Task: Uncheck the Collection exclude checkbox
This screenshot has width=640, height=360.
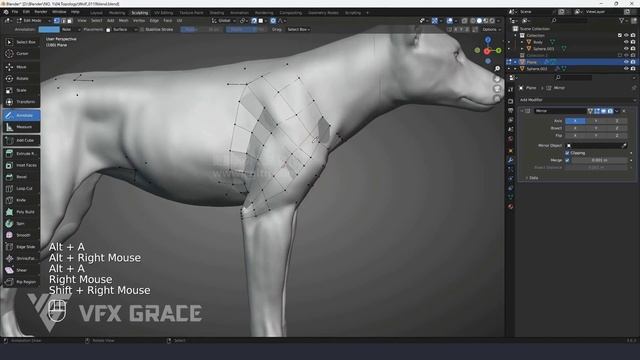Action: 620,36
